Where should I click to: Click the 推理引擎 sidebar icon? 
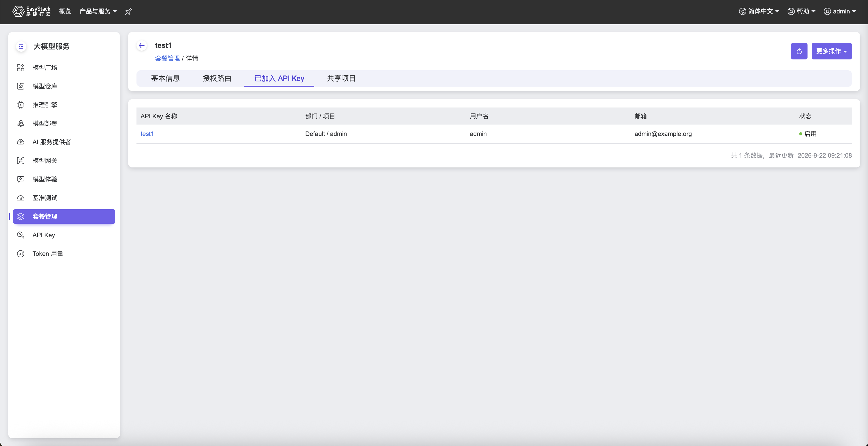[x=21, y=105]
